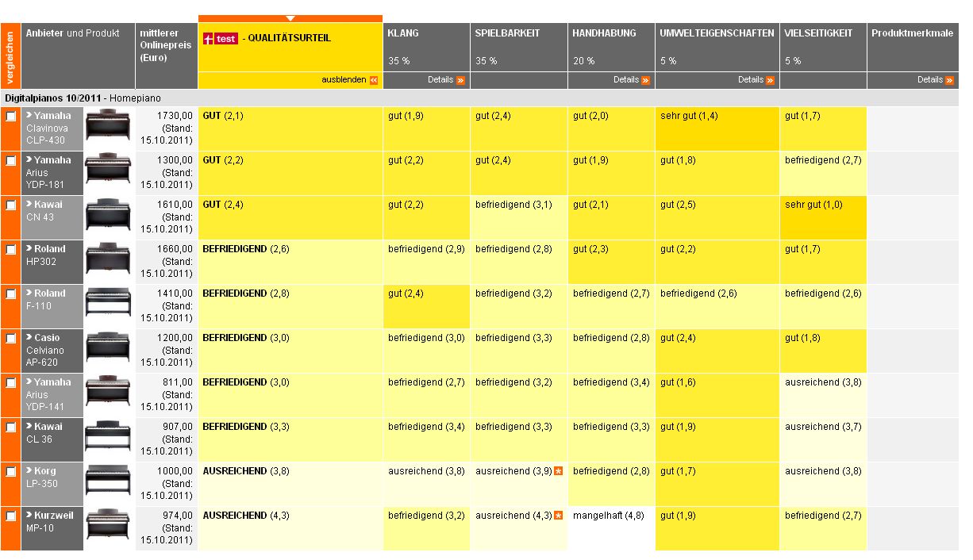The height and width of the screenshot is (560, 973).
Task: Open the Kawai CN 43 product link
Action: pyautogui.click(x=44, y=210)
